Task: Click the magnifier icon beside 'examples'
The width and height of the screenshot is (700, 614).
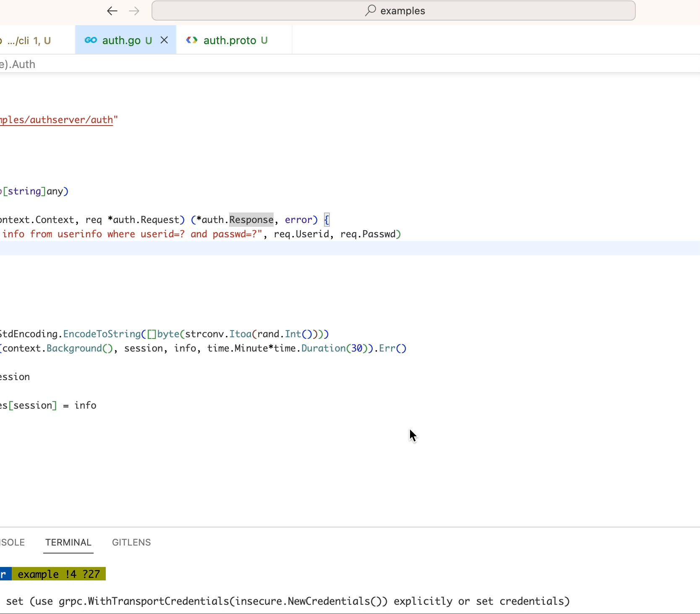Action: coord(370,10)
